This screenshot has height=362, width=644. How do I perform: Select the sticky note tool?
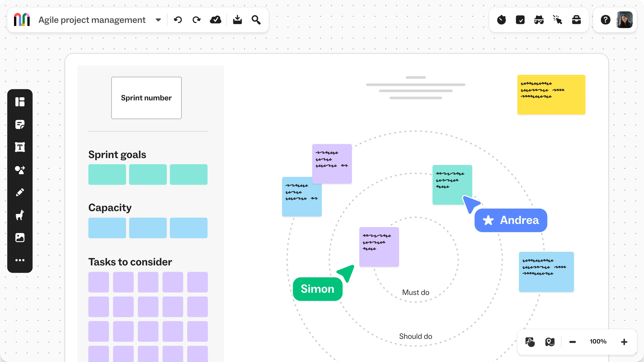[x=20, y=124]
